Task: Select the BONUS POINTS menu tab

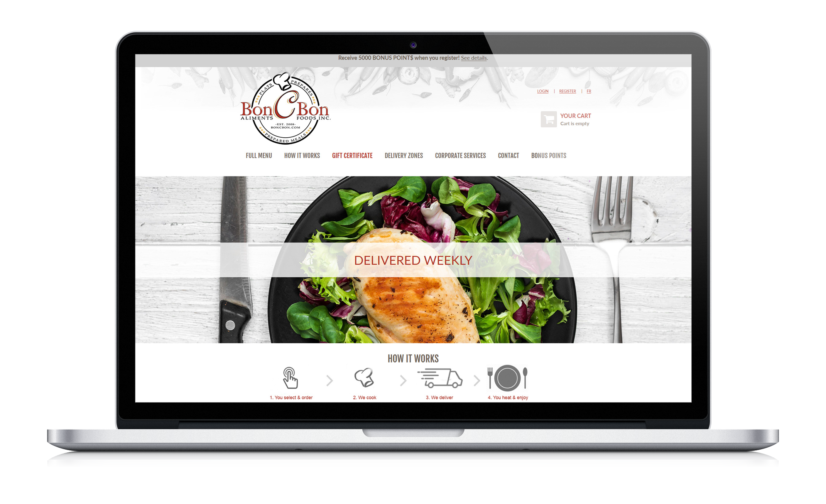Action: [x=547, y=155]
